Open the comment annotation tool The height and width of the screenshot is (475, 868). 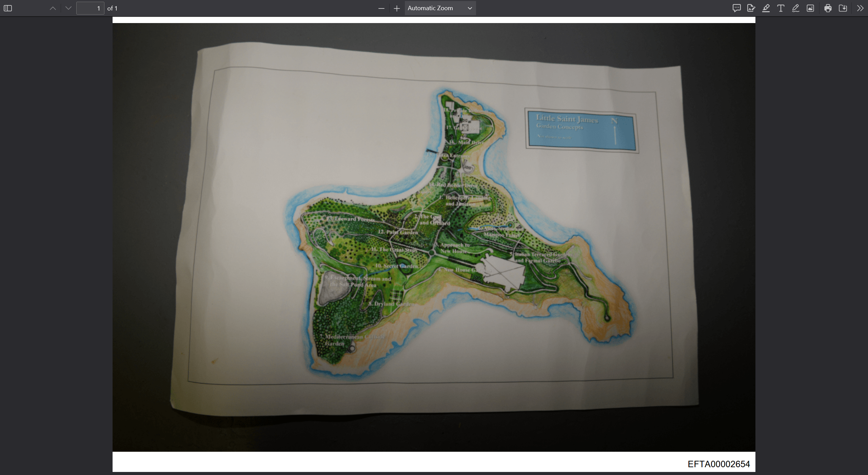coord(736,8)
